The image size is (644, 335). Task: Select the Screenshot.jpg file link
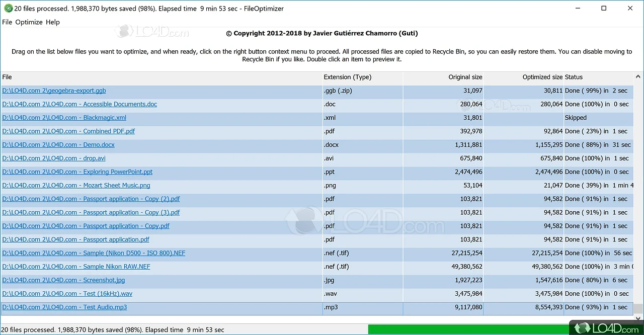tap(63, 280)
